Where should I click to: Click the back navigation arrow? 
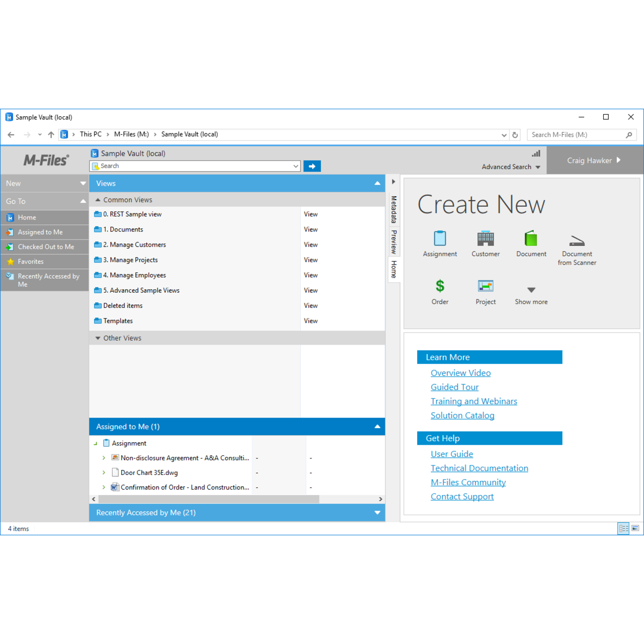(x=11, y=135)
